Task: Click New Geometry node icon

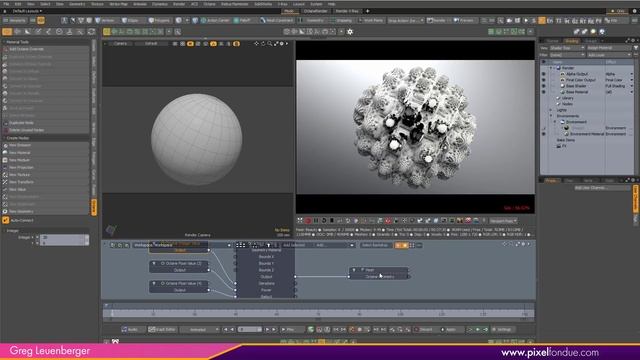Action: (x=5, y=211)
